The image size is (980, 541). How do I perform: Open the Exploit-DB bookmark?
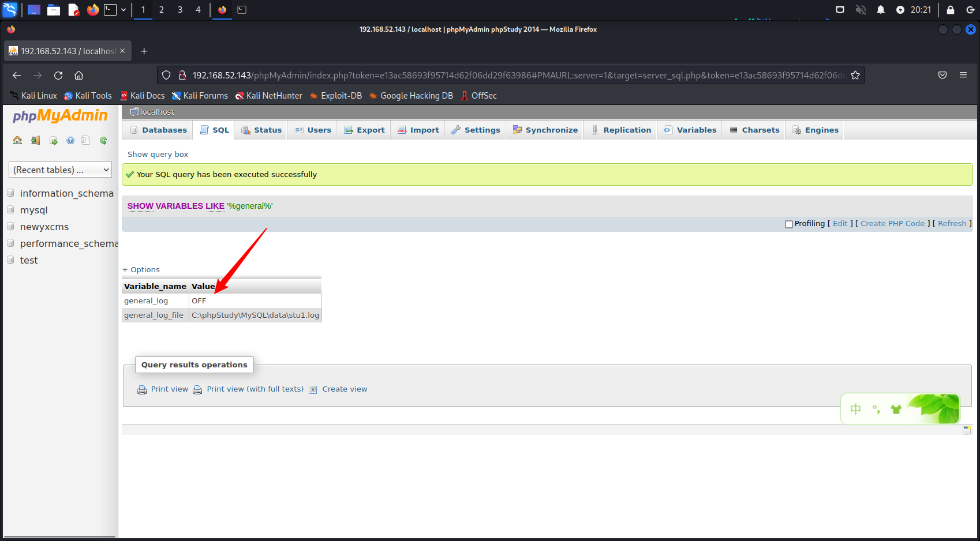[x=336, y=96]
